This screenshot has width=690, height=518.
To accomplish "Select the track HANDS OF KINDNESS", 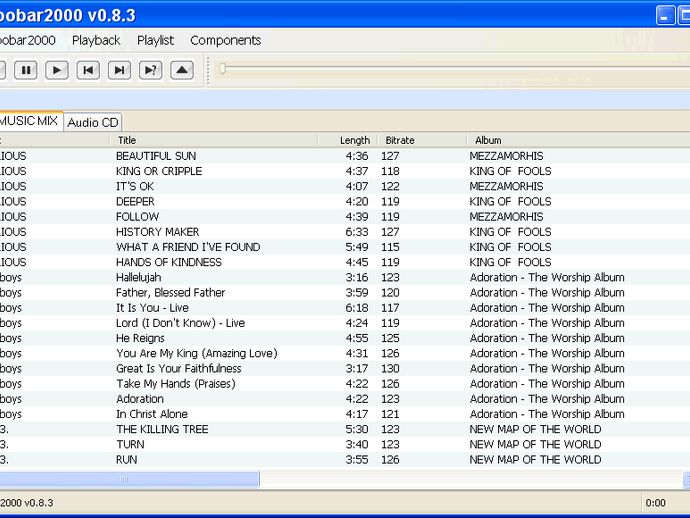I will coord(169,262).
